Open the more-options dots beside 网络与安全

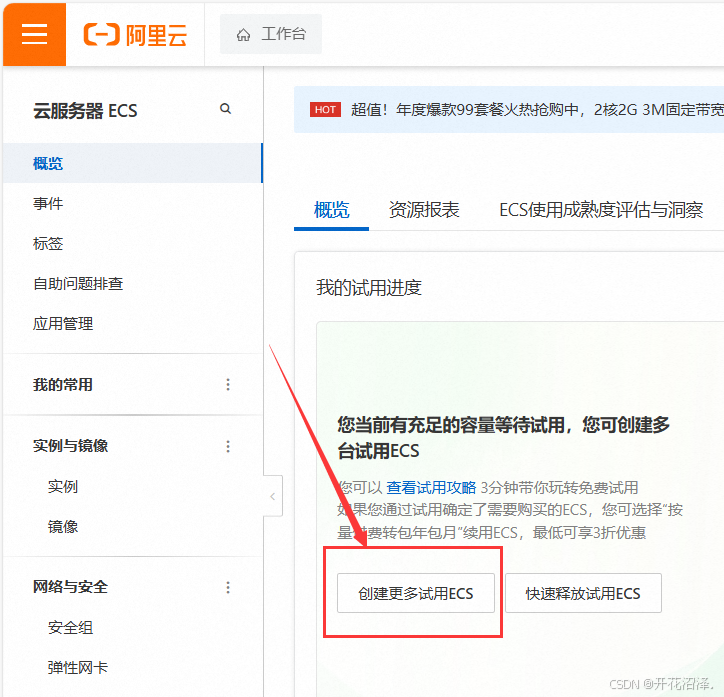pyautogui.click(x=228, y=587)
